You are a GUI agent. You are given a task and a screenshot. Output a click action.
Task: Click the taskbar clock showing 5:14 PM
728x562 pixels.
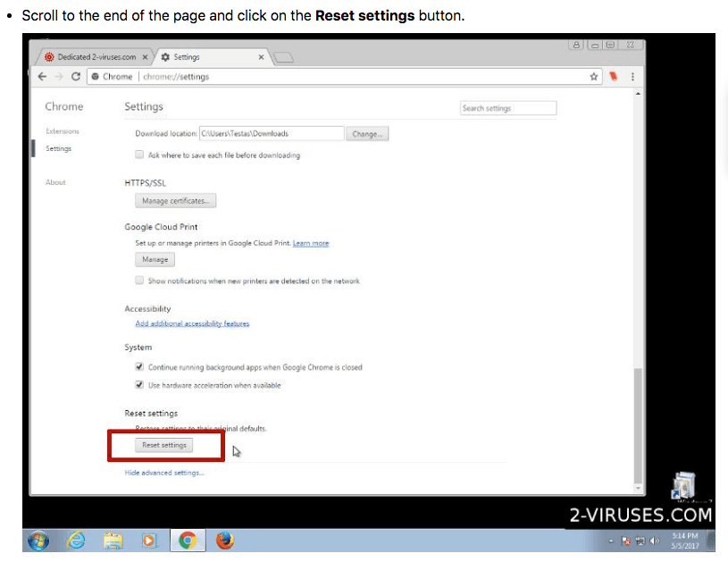pyautogui.click(x=685, y=541)
